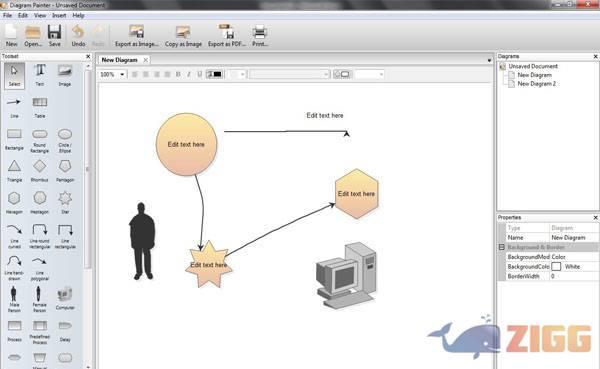Open the Insert menu

click(x=59, y=15)
